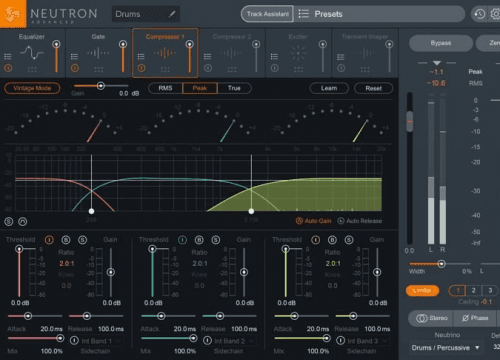Image resolution: width=500 pixels, height=360 pixels.
Task: Open the Equalizer module preset list icon
Action: [8, 56]
